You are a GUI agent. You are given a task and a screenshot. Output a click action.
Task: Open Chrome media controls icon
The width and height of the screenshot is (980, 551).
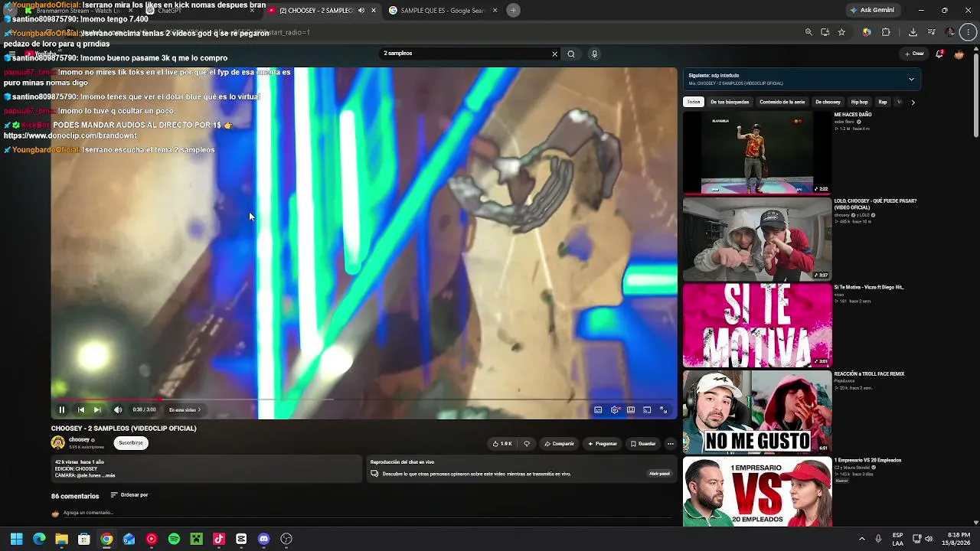pos(931,32)
